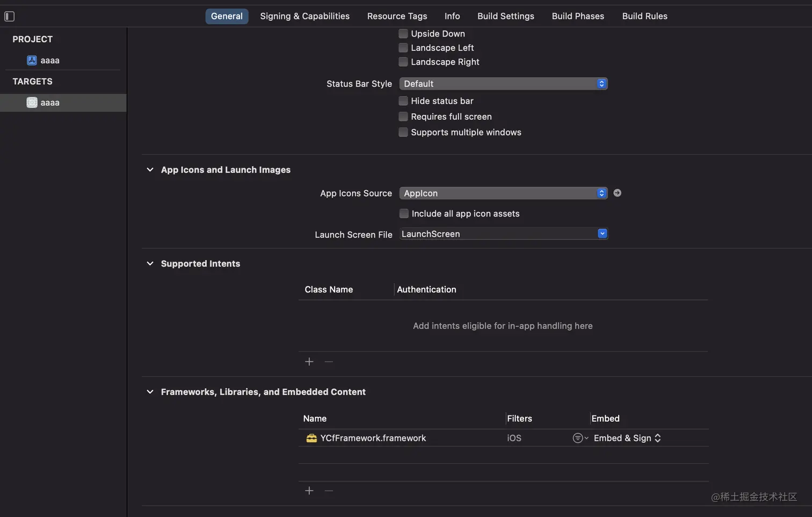Select the aaaa target app icon

coord(32,102)
